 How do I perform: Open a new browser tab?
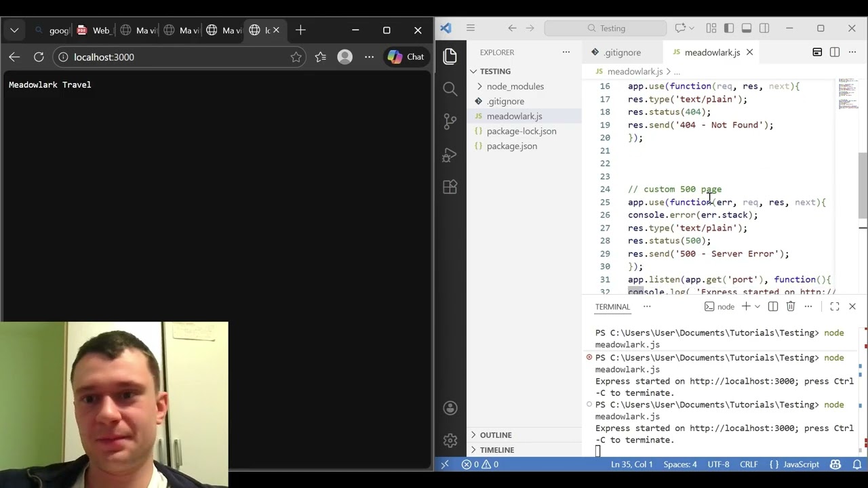tap(300, 30)
